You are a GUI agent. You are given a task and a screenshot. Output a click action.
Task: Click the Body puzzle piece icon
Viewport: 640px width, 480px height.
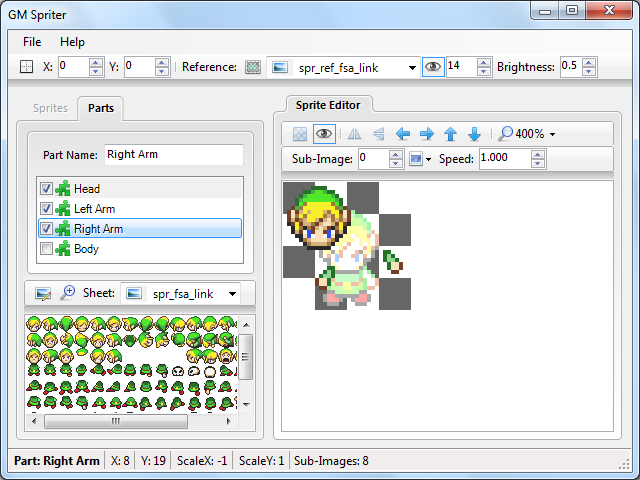tap(63, 249)
